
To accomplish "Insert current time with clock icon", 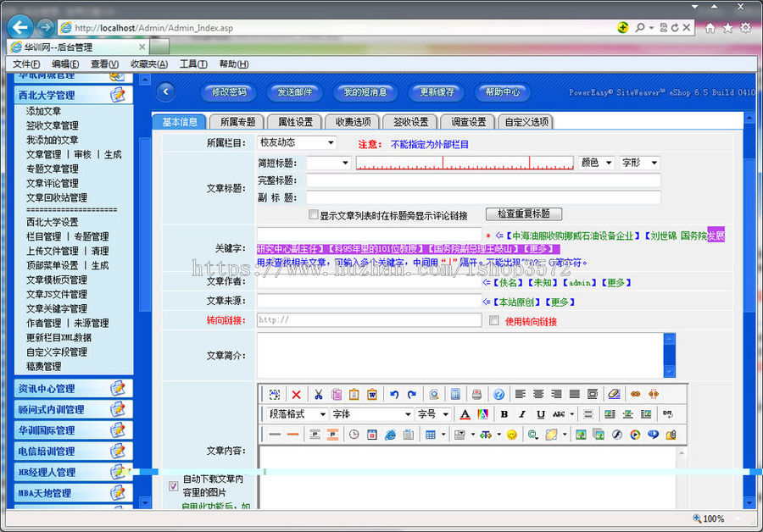I will pos(354,435).
